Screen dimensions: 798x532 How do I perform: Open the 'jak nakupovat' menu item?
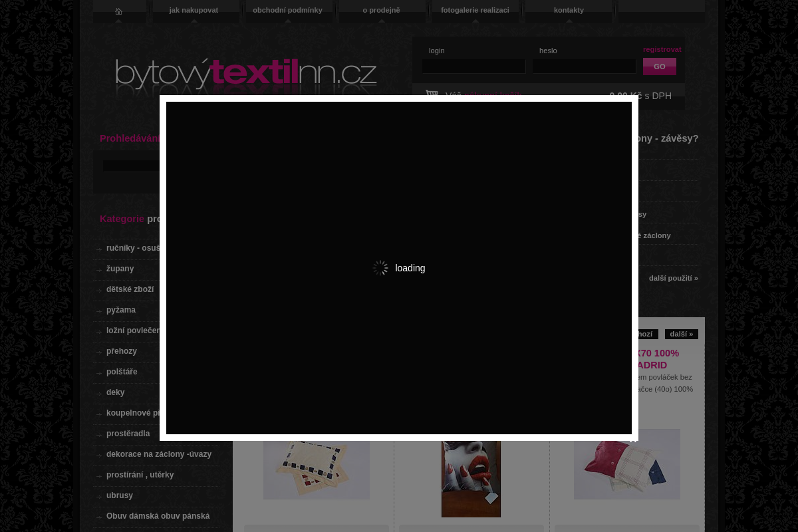194,10
